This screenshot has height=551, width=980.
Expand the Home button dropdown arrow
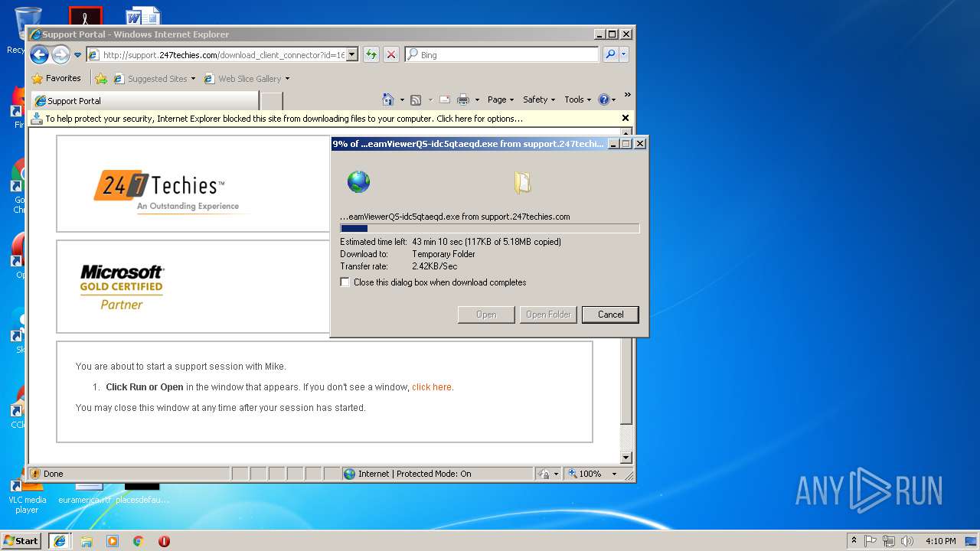coord(402,99)
